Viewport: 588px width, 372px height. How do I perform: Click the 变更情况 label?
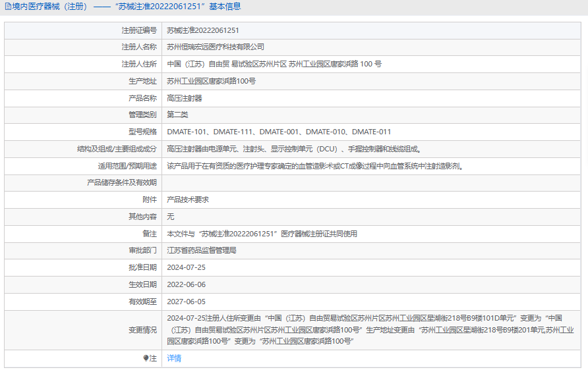click(142, 330)
